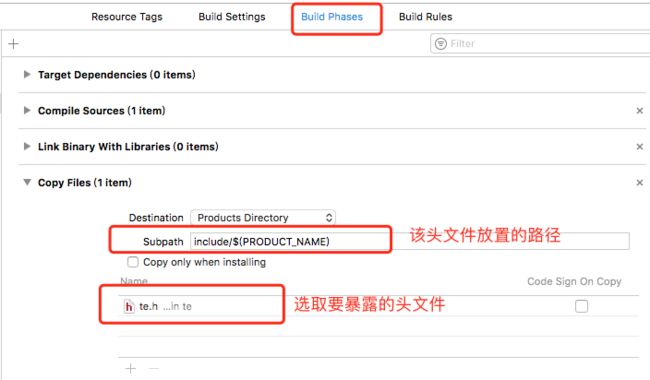Edit the Subpath include/$(PRODUCT_NAME) field

(410, 242)
